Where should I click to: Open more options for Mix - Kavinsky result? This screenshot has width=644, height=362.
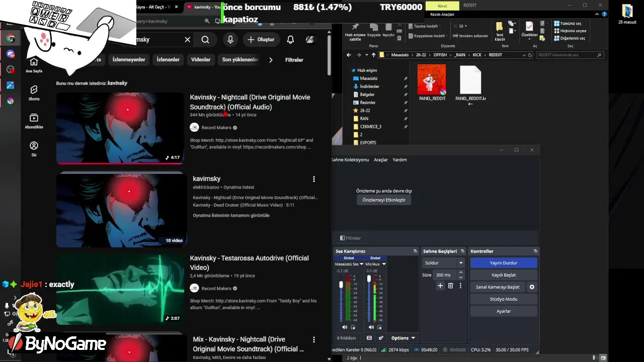coord(314,340)
